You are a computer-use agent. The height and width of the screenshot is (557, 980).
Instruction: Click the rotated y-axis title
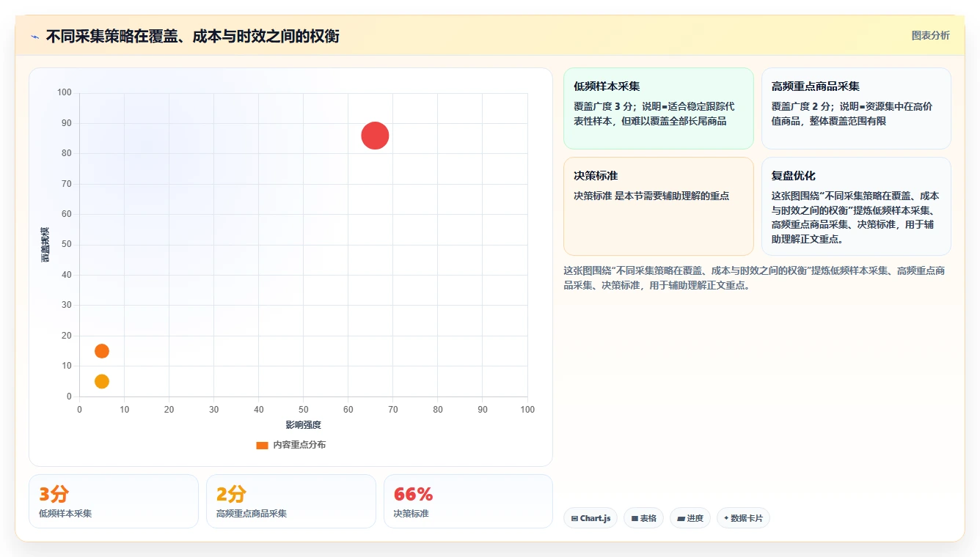45,245
